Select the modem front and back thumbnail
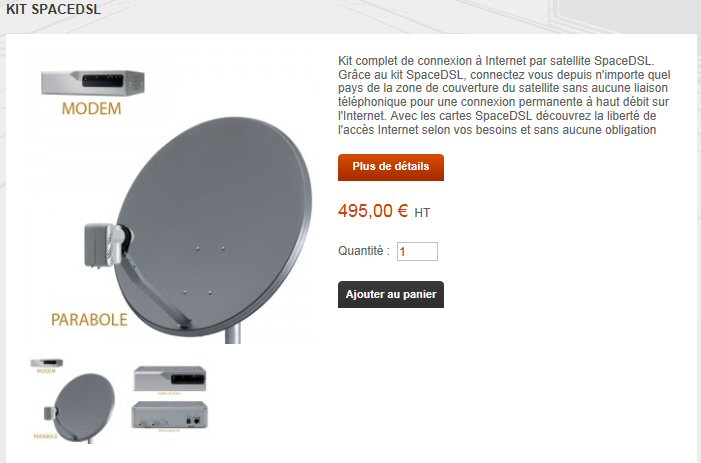Viewport: 701px width, 463px height. pyautogui.click(x=170, y=398)
